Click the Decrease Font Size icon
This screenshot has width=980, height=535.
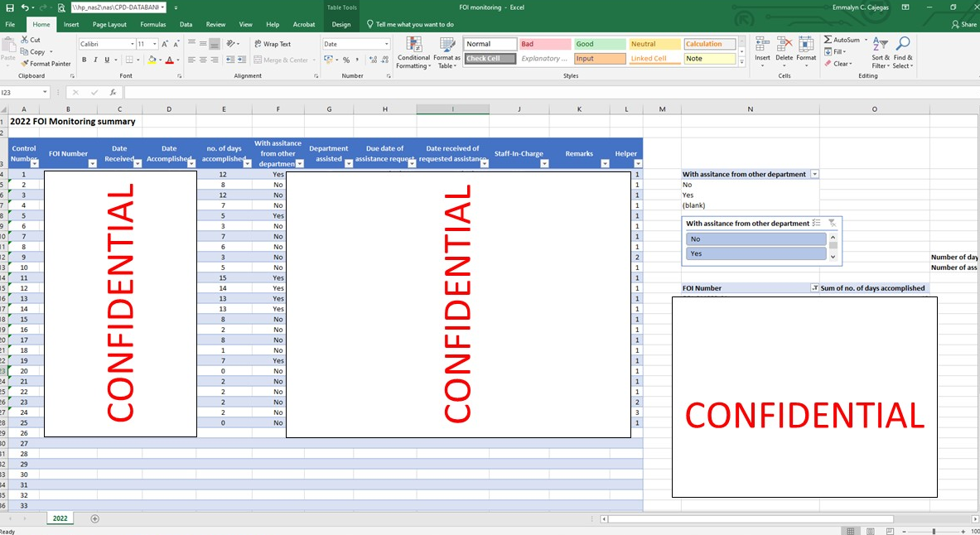pyautogui.click(x=176, y=44)
